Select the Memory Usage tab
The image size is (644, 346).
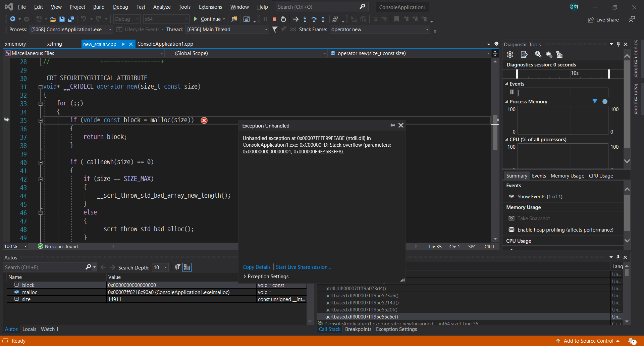[x=567, y=176]
